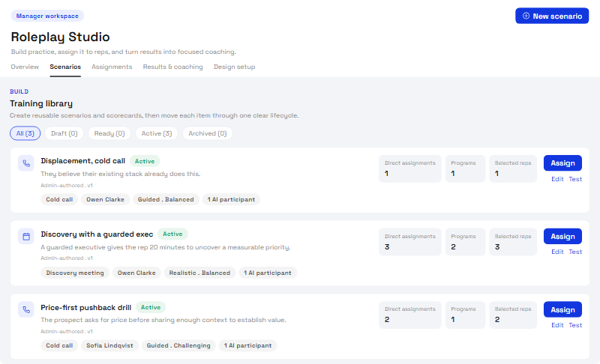Click Programs stat on Price-first card
Screen dimensions: 600x364
pyautogui.click(x=465, y=315)
